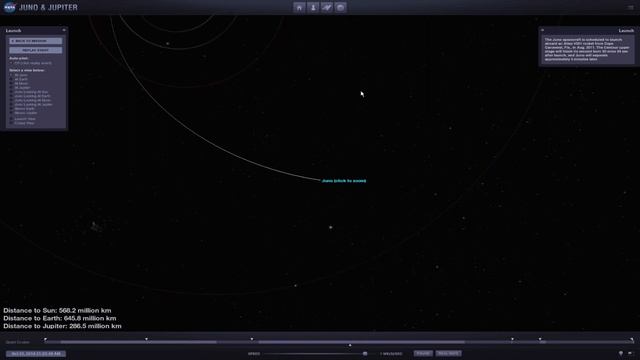The height and width of the screenshot is (360, 640).
Task: Click the last timeline marker at far right
Action: [x=632, y=339]
